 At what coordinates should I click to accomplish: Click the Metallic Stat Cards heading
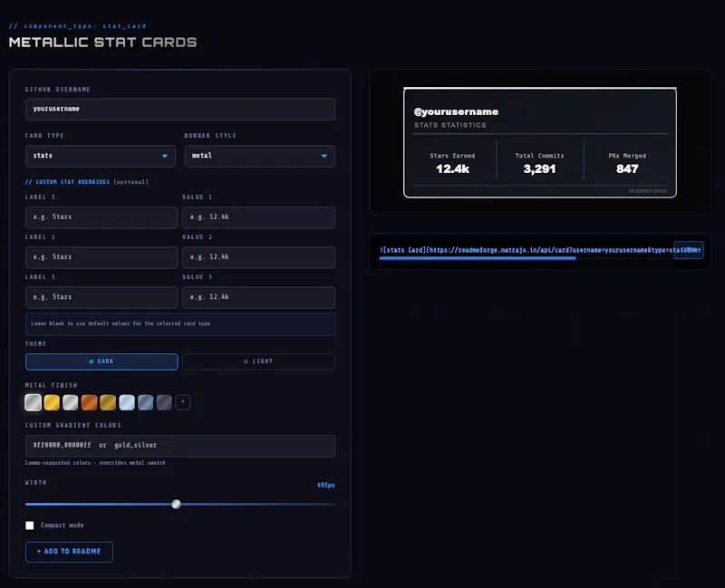(x=102, y=43)
